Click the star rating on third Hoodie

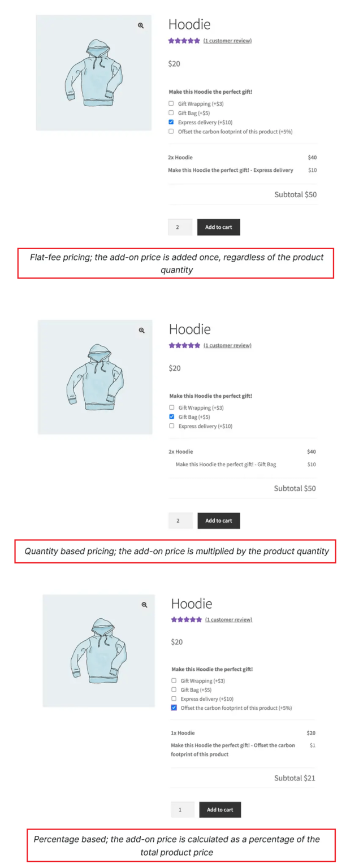click(x=187, y=619)
